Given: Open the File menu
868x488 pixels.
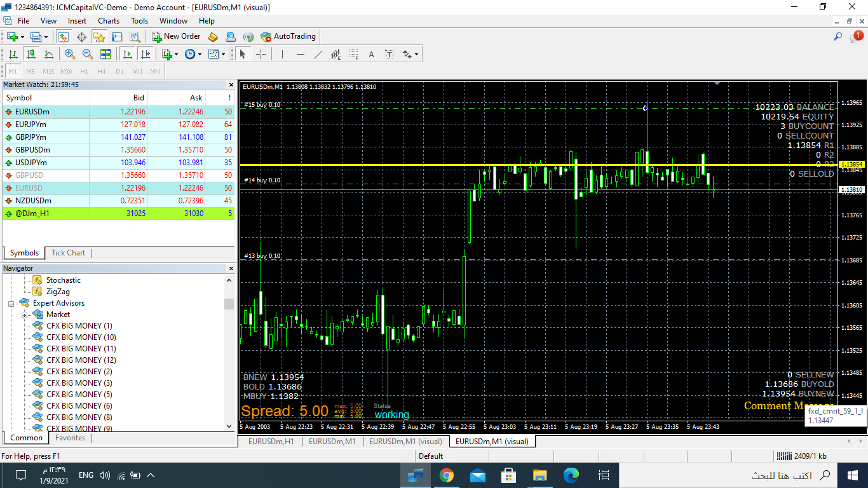Looking at the screenshot, I should coord(24,21).
